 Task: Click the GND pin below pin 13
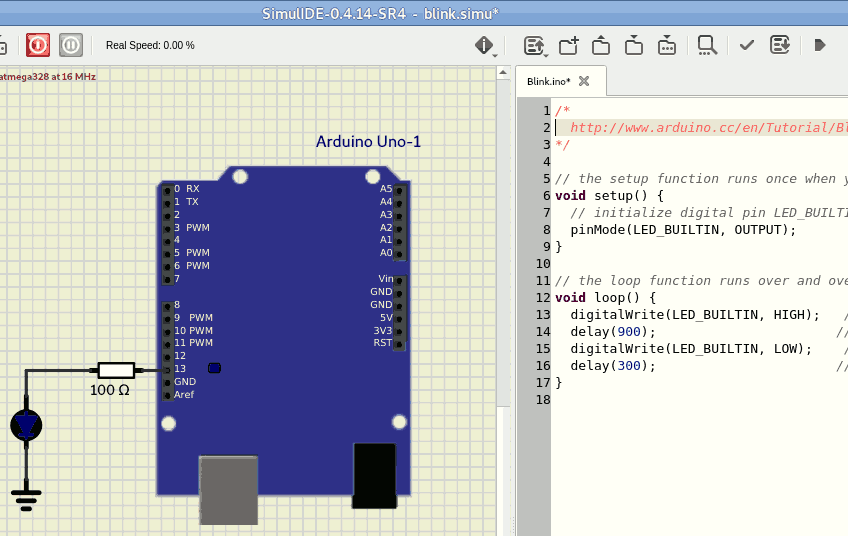point(168,382)
